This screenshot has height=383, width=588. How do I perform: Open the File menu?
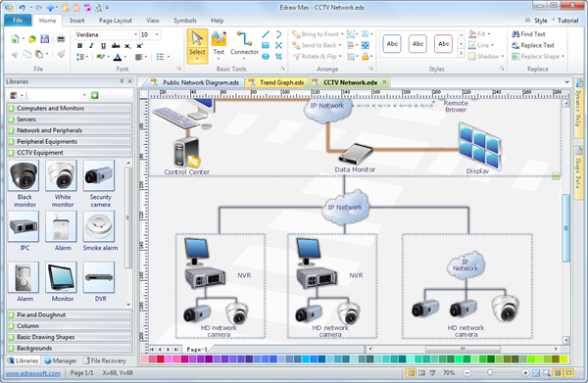click(x=18, y=21)
